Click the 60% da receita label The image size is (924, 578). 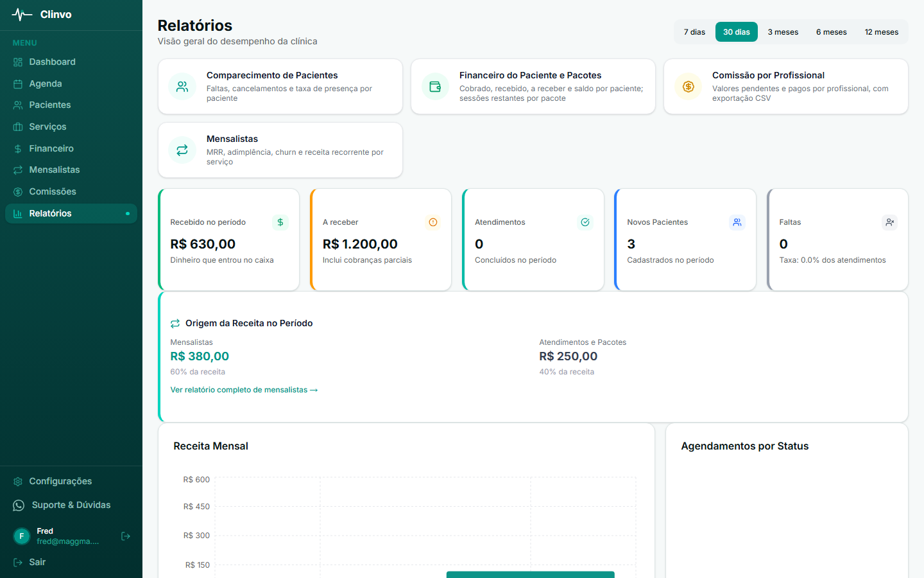(198, 372)
